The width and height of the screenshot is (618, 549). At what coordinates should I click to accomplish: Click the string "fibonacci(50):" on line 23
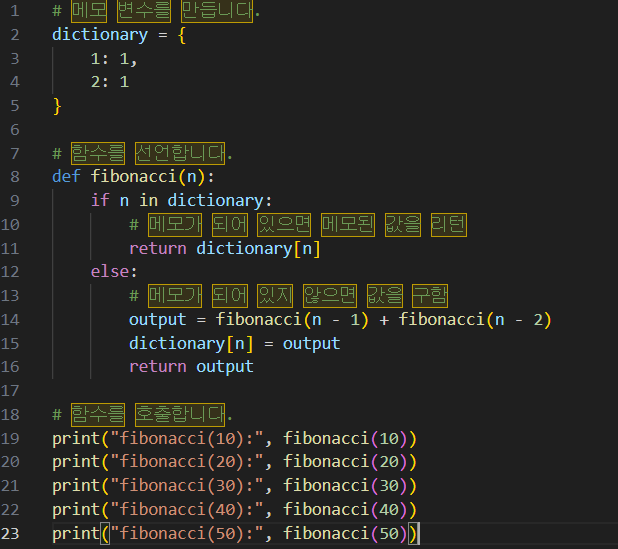click(x=187, y=534)
